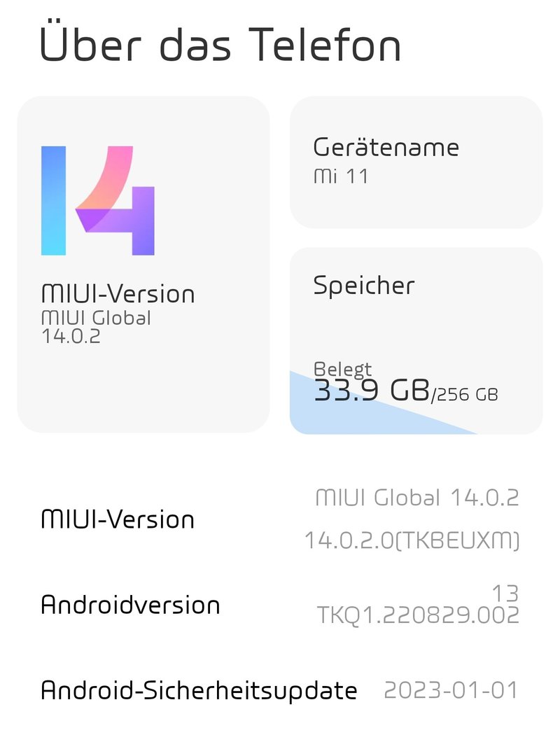This screenshot has height=756, width=560.
Task: Select the device name "Mi 11"
Action: pos(340,176)
